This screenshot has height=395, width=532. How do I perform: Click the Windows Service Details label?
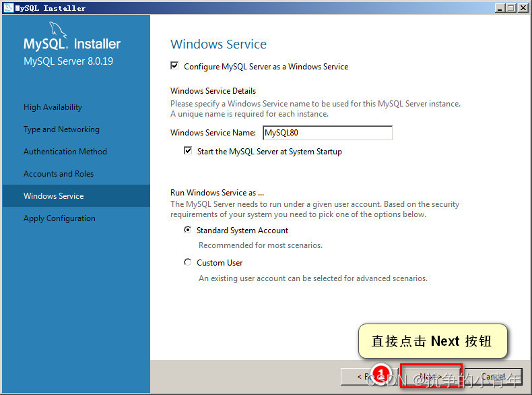(x=213, y=91)
